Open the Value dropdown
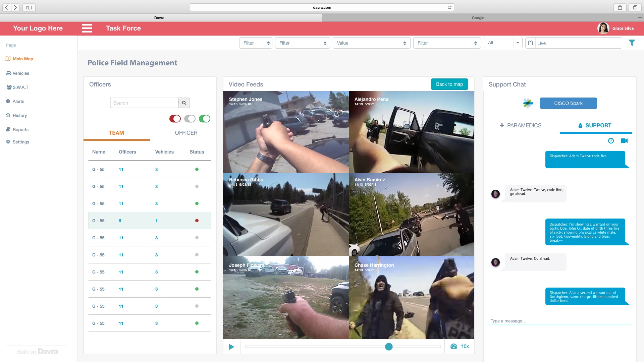 [x=371, y=43]
